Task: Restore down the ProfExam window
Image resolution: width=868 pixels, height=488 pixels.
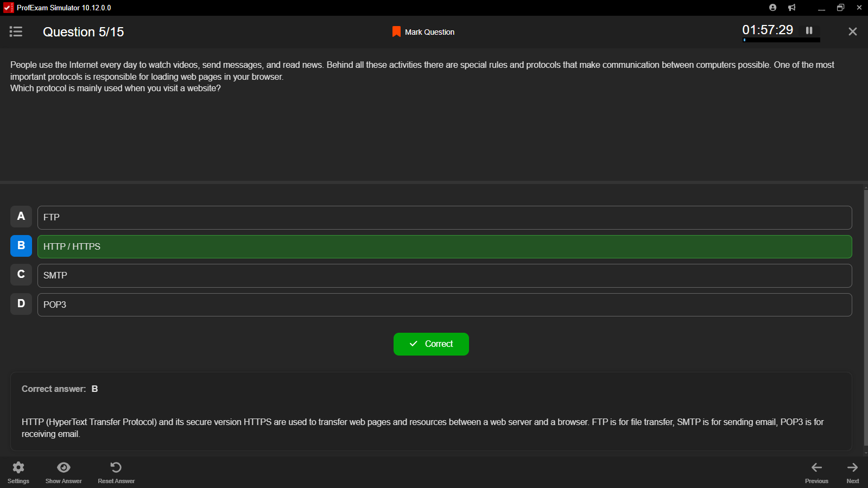Action: point(840,8)
